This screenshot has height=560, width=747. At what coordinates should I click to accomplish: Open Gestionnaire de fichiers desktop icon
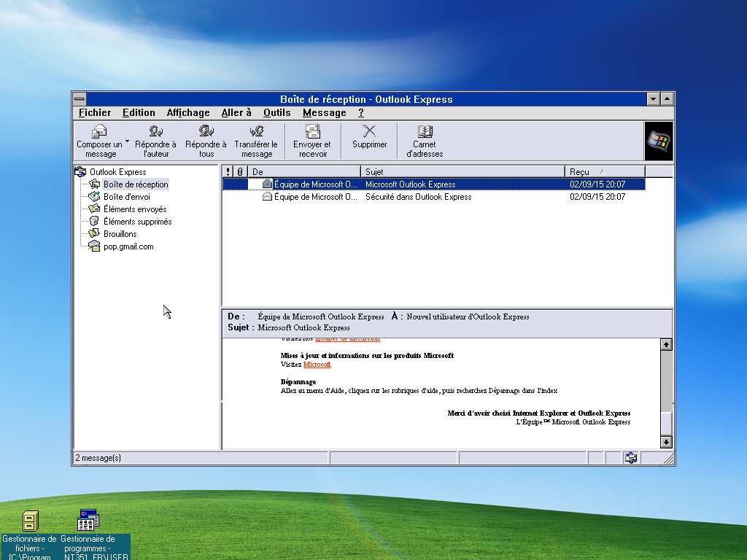click(x=29, y=521)
